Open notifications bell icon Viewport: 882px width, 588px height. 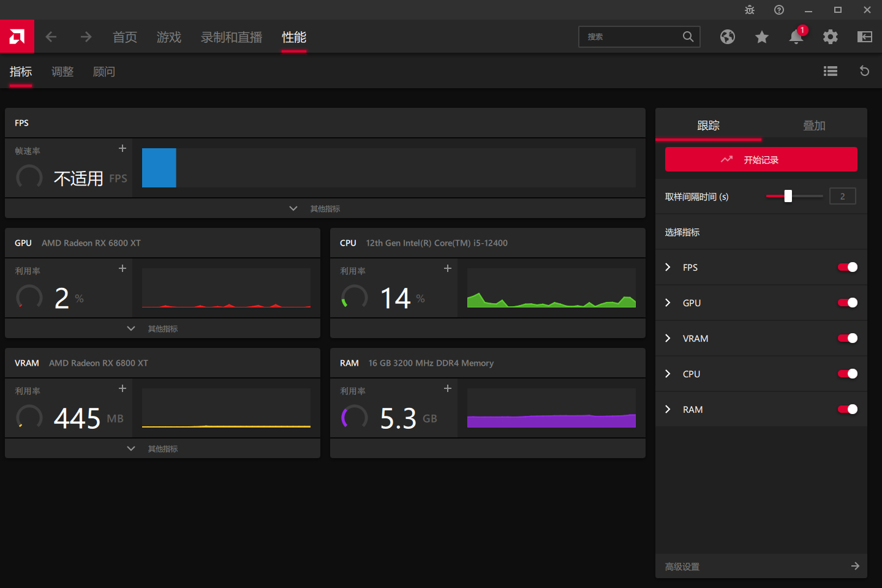click(796, 37)
